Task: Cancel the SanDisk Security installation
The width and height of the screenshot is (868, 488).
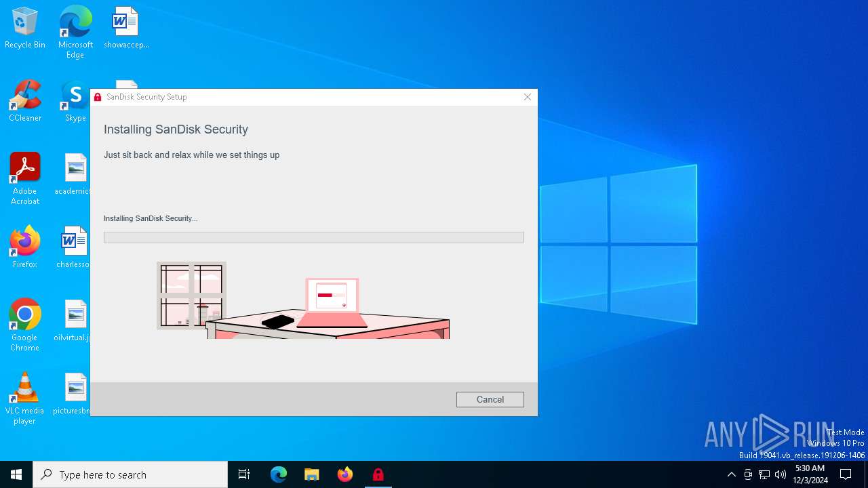Action: [x=490, y=400]
